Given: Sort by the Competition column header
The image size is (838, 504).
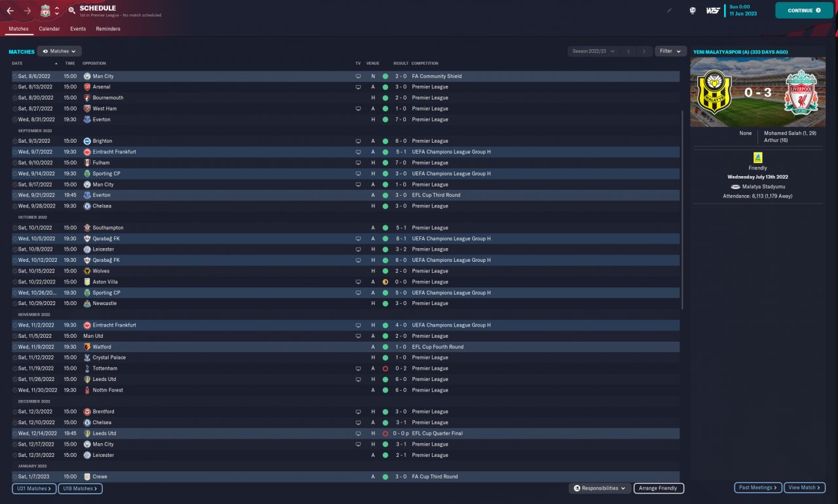Looking at the screenshot, I should (x=425, y=63).
